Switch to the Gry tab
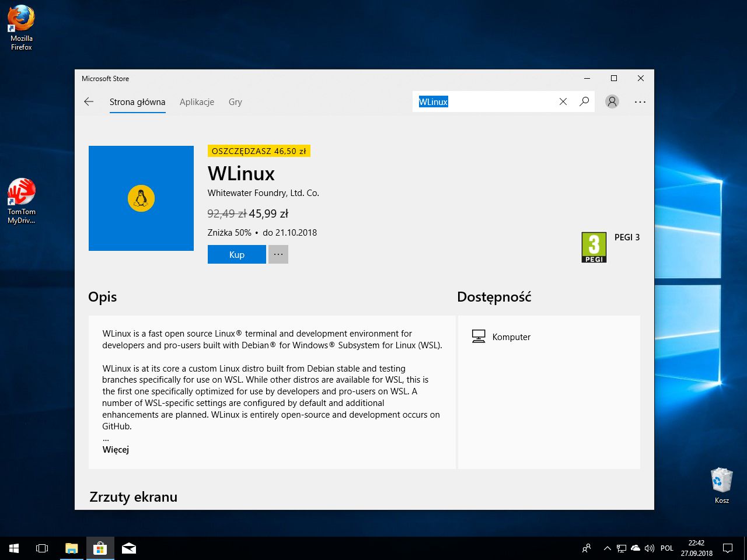This screenshot has height=560, width=747. 235,102
